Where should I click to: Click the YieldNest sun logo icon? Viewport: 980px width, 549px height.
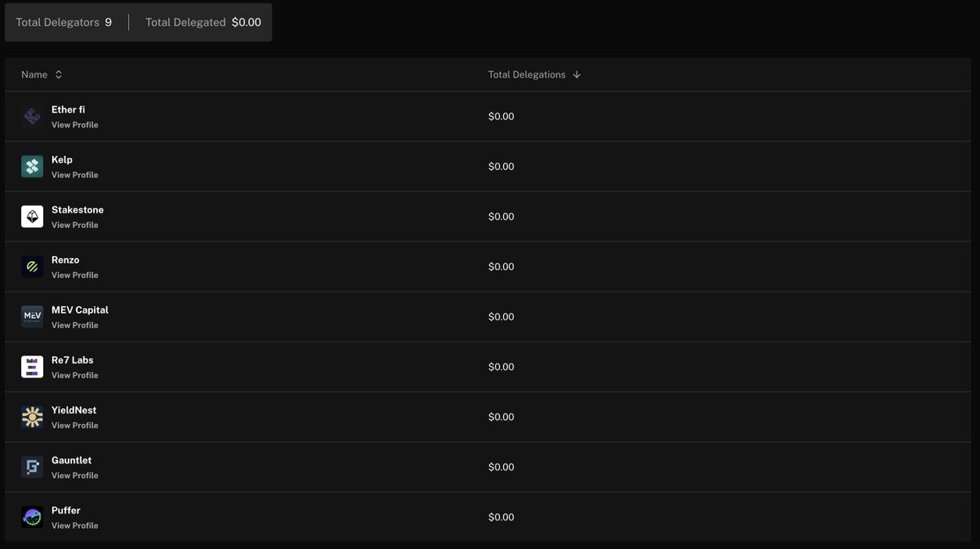[32, 417]
